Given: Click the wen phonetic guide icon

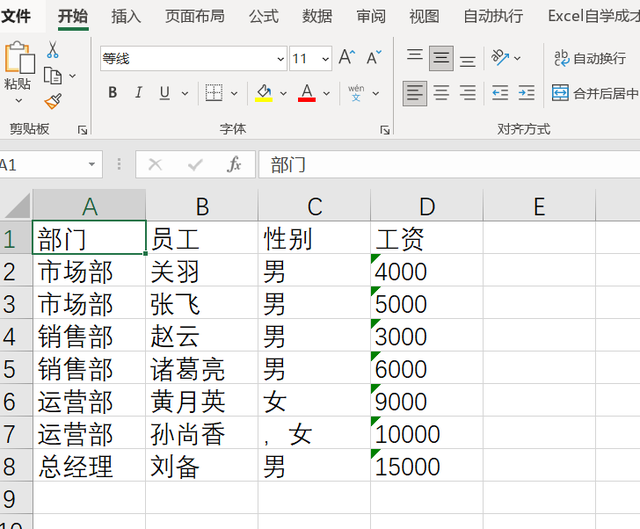Looking at the screenshot, I should tap(356, 93).
